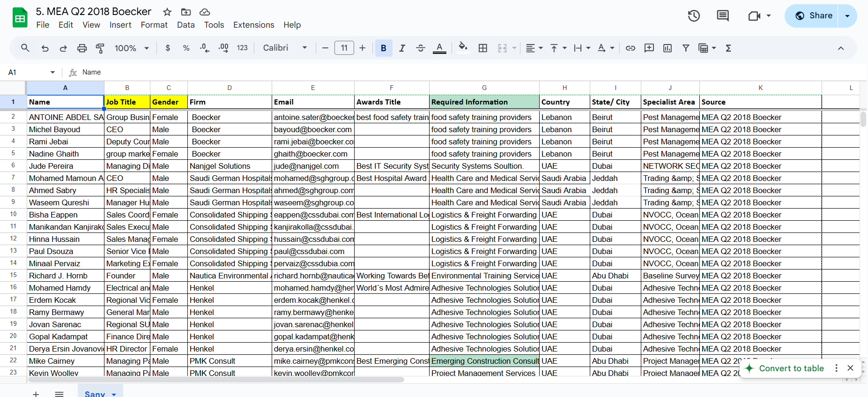The image size is (868, 397).
Task: Collapse the toolbar with chevron
Action: [x=841, y=48]
